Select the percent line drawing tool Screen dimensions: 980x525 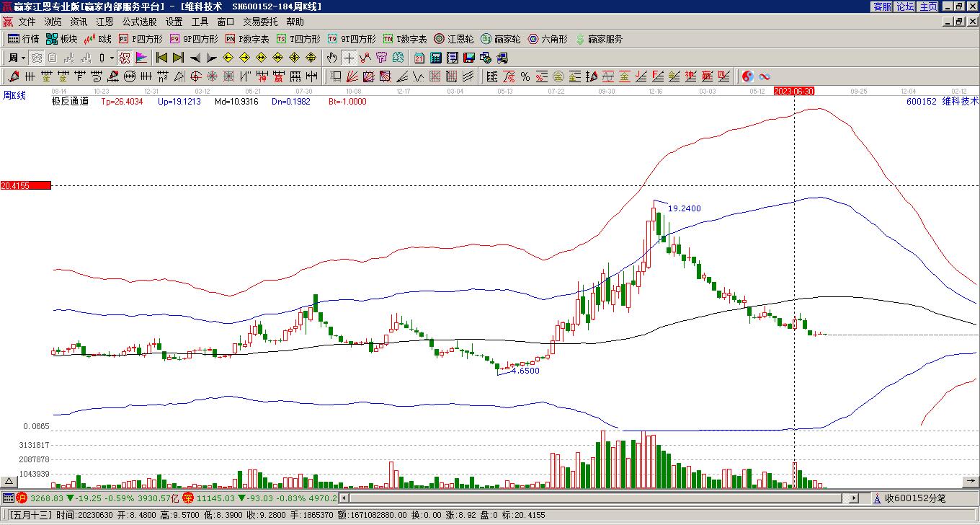click(x=525, y=76)
